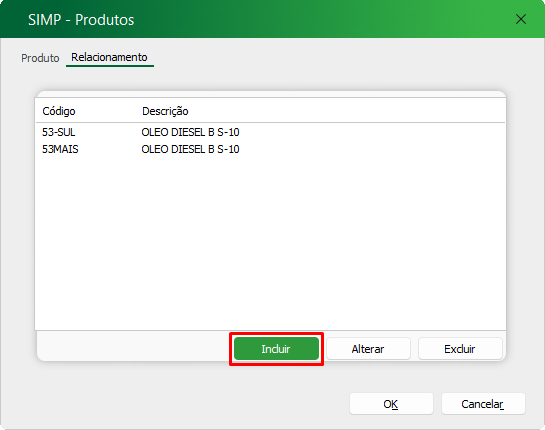The width and height of the screenshot is (545, 430).
Task: Click the green Incluir button
Action: [x=276, y=349]
